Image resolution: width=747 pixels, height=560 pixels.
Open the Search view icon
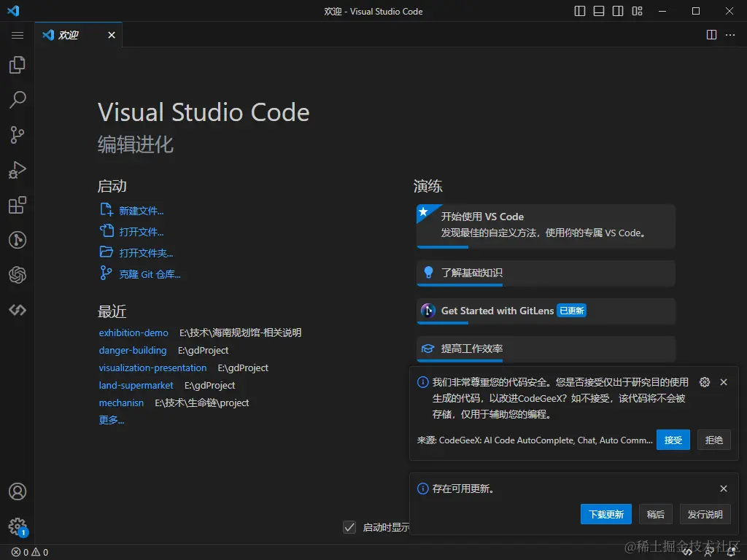[18, 99]
